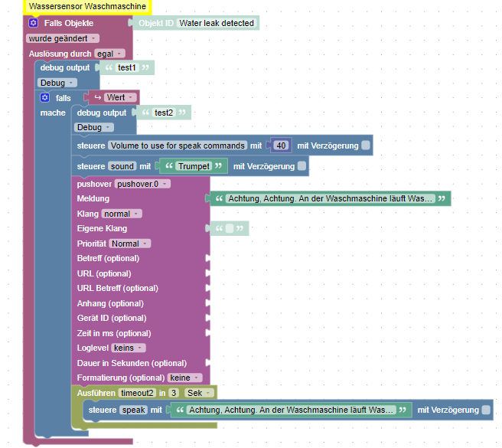This screenshot has width=502, height=448.
Task: Open the 'wurde geändert' dropdown
Action: 63,38
